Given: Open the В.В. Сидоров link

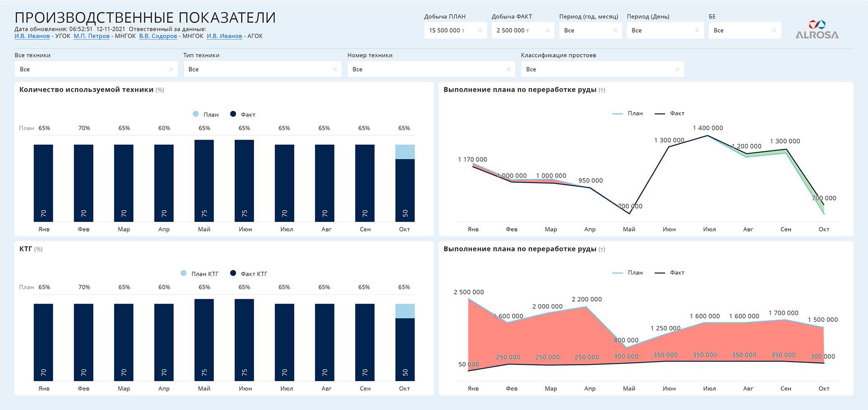Looking at the screenshot, I should (158, 36).
